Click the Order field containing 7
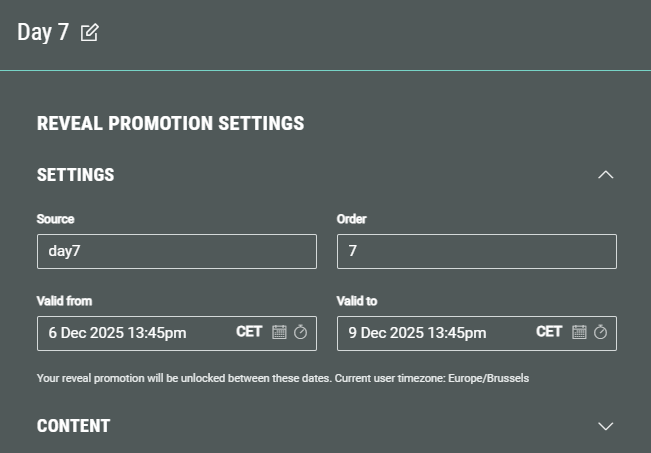The width and height of the screenshot is (651, 453). tap(476, 251)
